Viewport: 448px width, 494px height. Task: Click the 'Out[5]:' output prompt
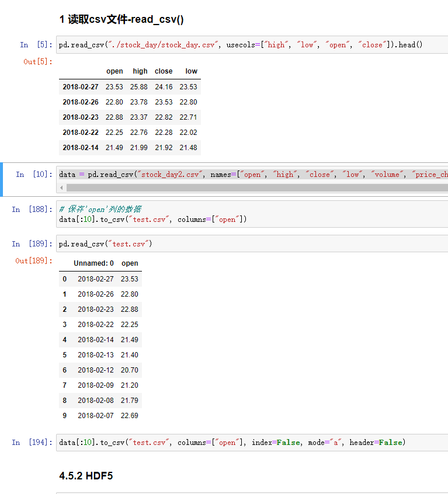[x=37, y=62]
